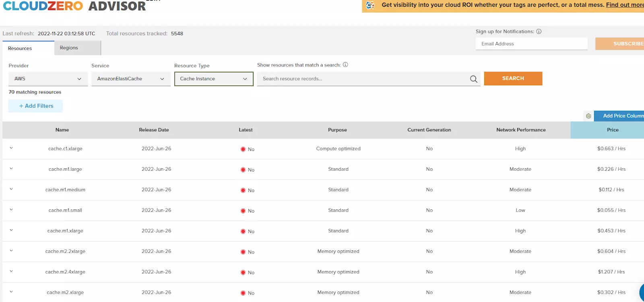The height and width of the screenshot is (302, 644).
Task: Click red status dot for cache.m2.2xlarge
Action: (243, 252)
